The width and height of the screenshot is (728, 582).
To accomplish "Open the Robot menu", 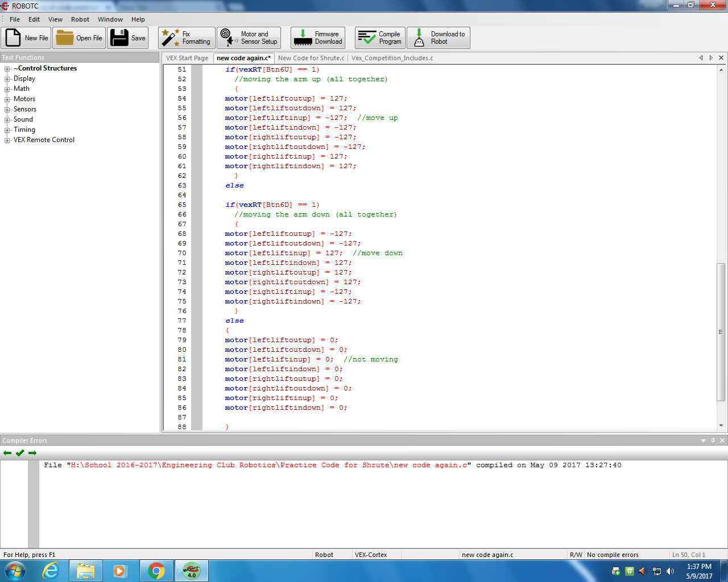I will (80, 19).
